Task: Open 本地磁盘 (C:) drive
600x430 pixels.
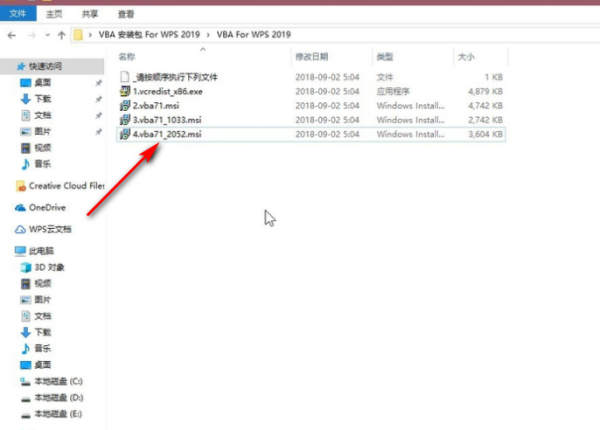Action: [x=59, y=381]
